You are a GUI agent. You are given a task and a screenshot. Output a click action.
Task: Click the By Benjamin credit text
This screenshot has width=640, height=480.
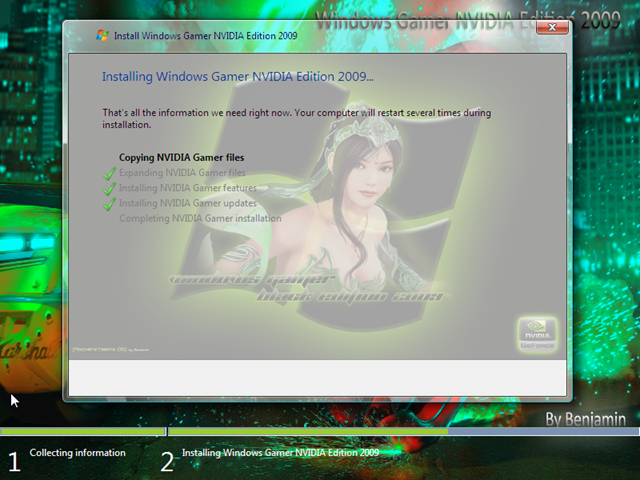coord(585,419)
